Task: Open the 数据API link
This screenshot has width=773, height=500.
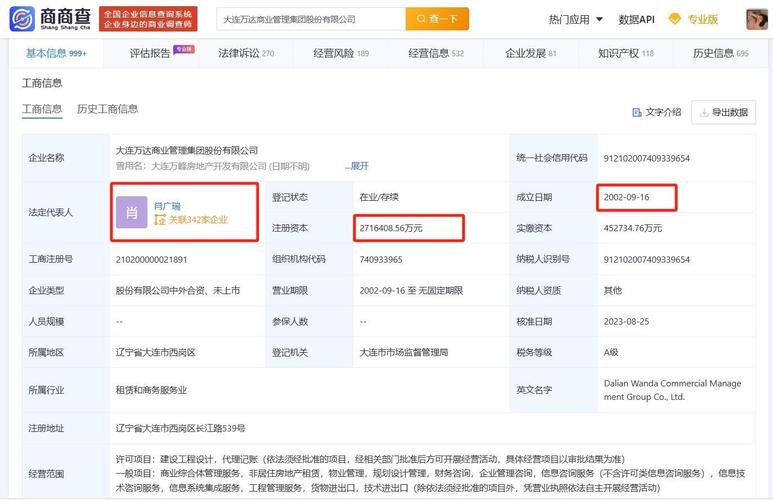Action: (x=636, y=19)
